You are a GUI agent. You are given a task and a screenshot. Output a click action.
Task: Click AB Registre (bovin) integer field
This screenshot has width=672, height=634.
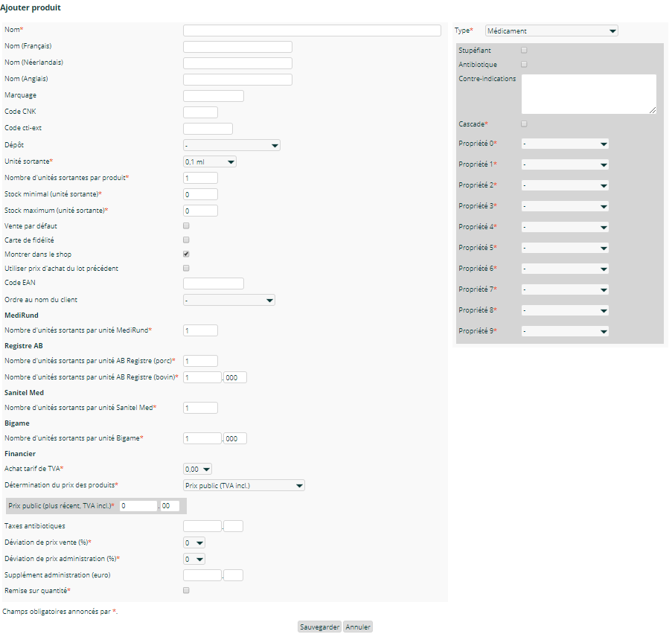click(x=202, y=377)
